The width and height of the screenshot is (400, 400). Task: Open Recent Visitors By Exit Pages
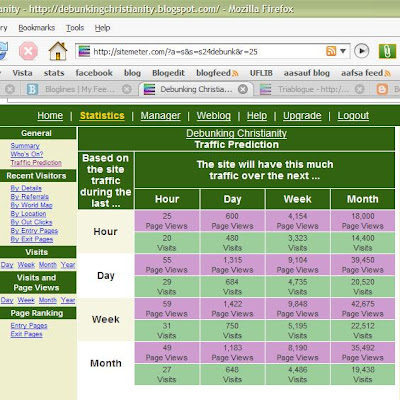point(32,239)
